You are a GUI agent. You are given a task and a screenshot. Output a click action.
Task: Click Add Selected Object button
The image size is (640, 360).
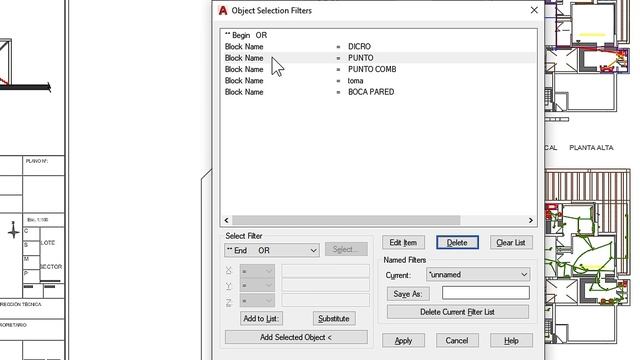(296, 337)
